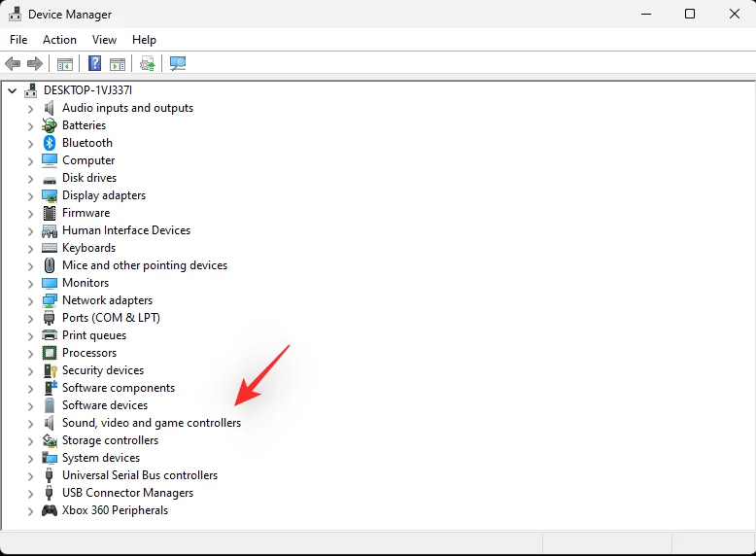The image size is (756, 556).
Task: Click the Disk drives icon
Action: [x=50, y=180]
